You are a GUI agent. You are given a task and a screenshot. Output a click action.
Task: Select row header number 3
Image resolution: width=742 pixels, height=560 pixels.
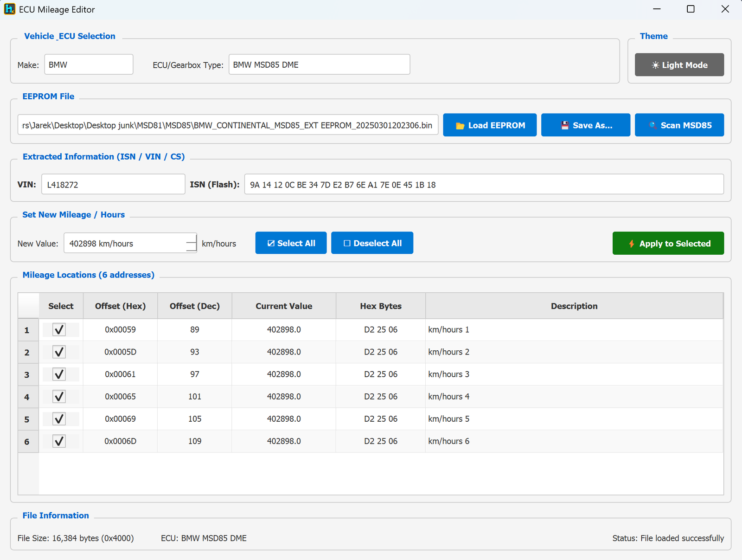(28, 374)
